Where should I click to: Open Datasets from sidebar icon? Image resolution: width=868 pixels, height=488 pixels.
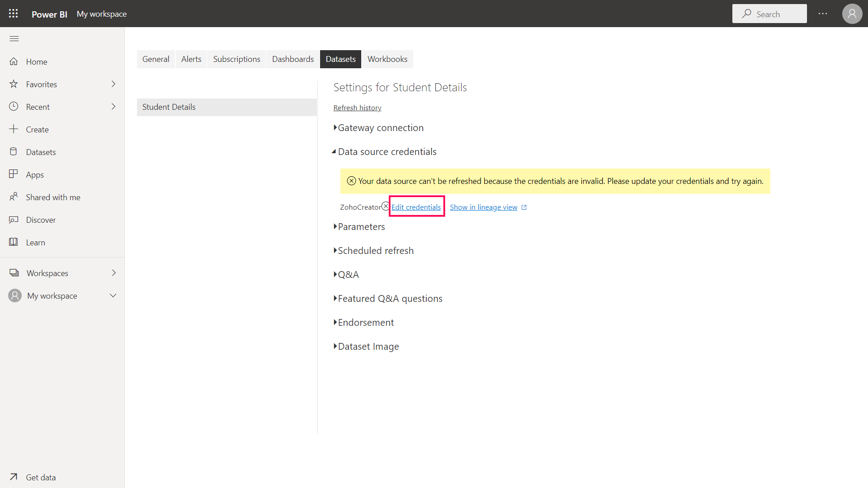[x=14, y=152]
